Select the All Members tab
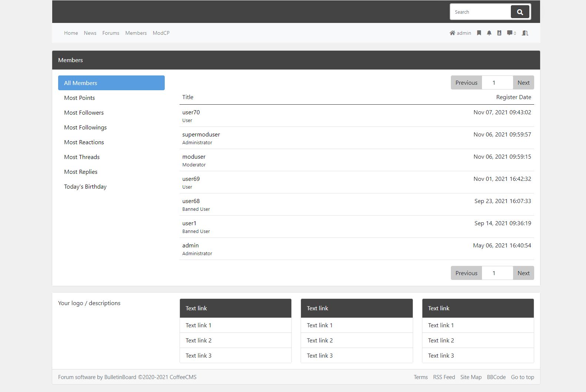The height and width of the screenshot is (392, 586). point(111,83)
